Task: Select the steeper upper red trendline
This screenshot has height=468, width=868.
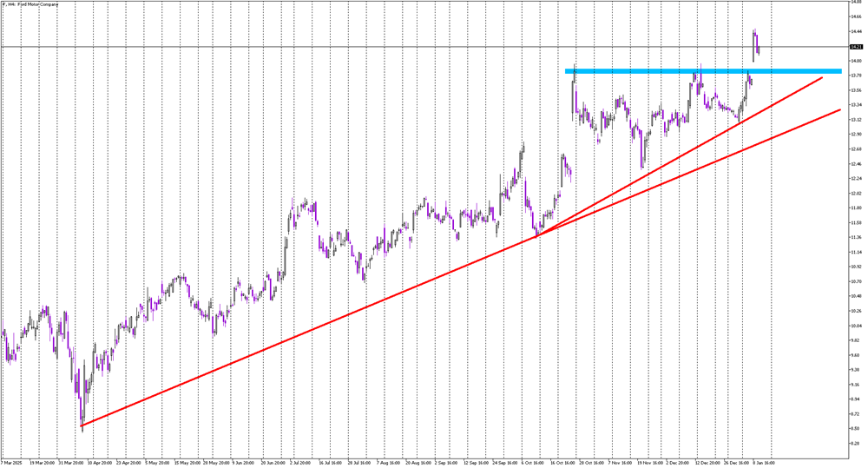Action: tap(738, 123)
